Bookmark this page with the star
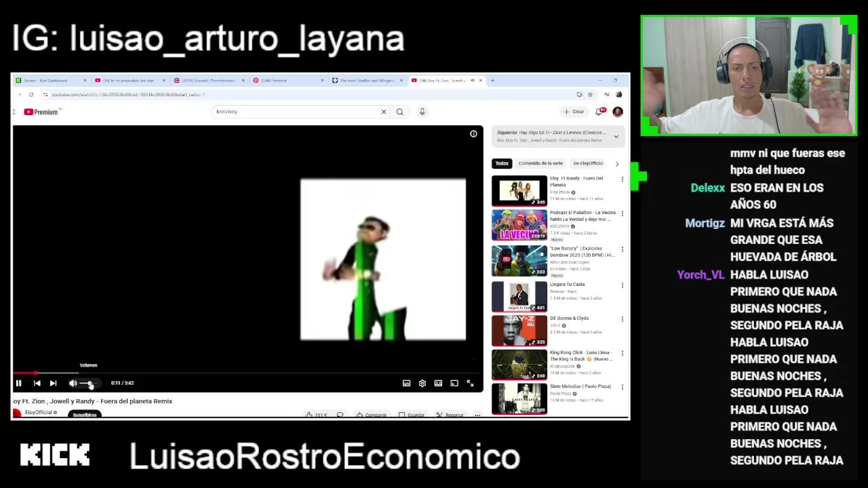 (590, 94)
